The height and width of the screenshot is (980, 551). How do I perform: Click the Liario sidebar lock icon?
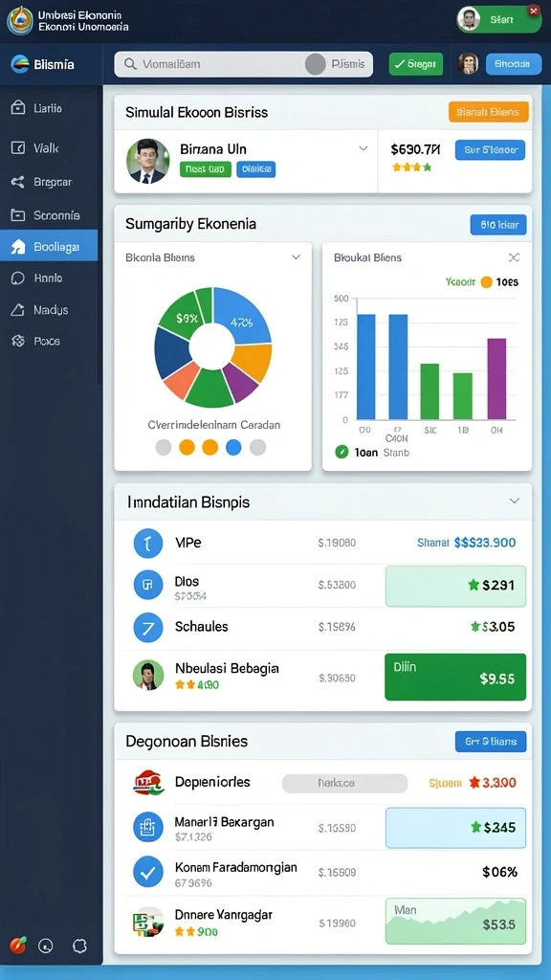point(18,107)
